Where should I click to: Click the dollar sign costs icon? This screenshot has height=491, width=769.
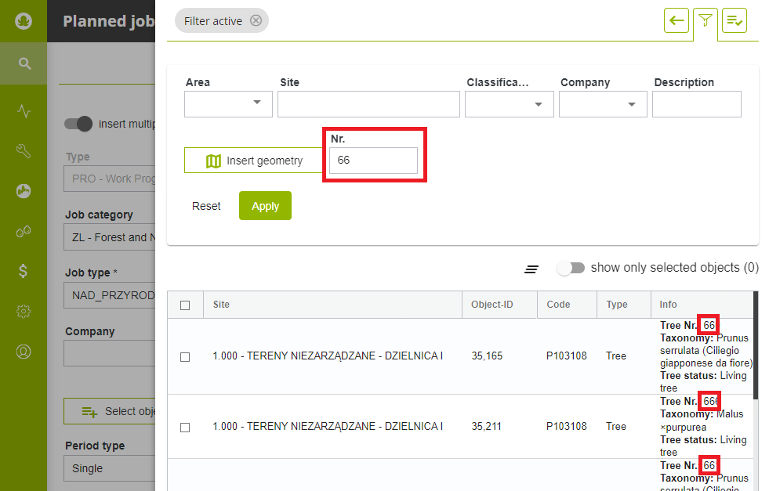pos(24,271)
